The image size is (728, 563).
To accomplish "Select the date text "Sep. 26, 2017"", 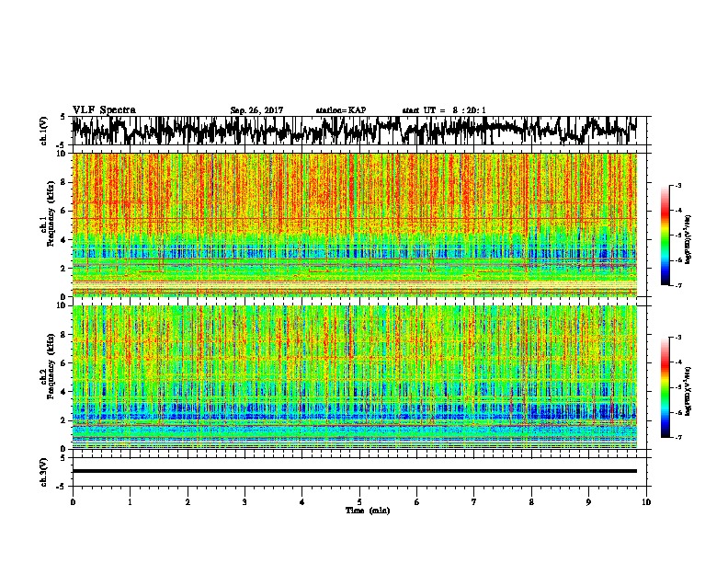I will click(256, 110).
